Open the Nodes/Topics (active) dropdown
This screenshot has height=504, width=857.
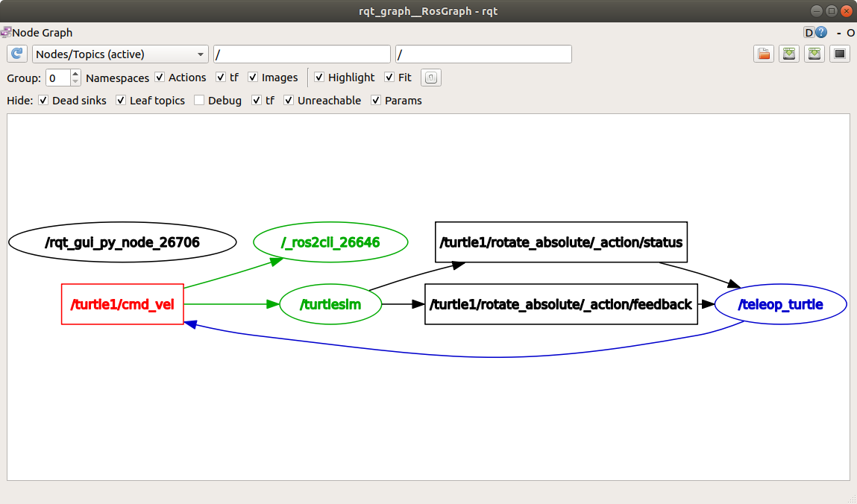pos(120,54)
